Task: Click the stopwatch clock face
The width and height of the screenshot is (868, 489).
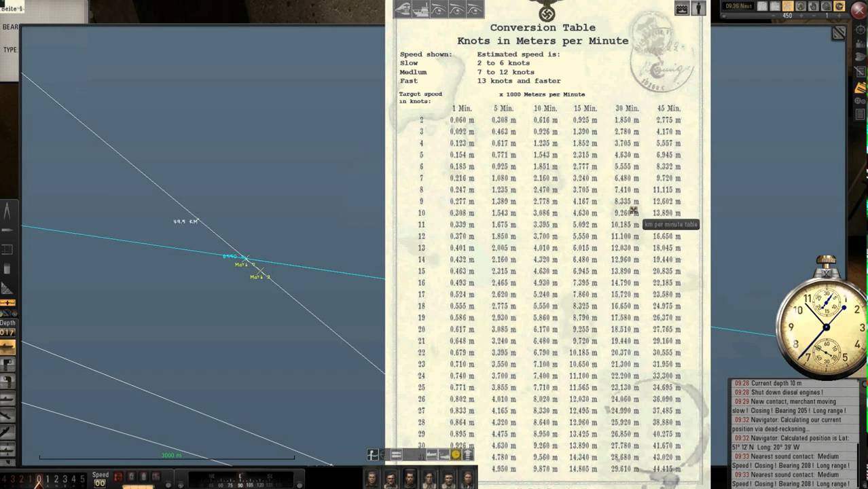Action: [827, 327]
